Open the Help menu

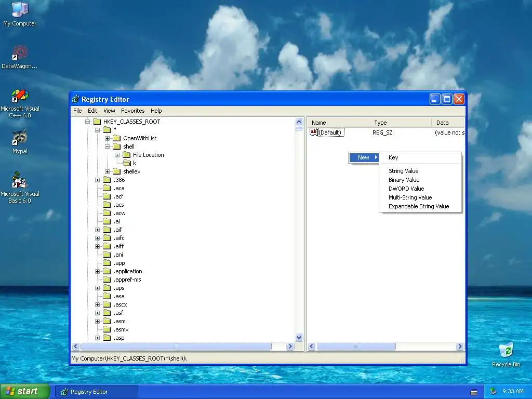(x=156, y=111)
